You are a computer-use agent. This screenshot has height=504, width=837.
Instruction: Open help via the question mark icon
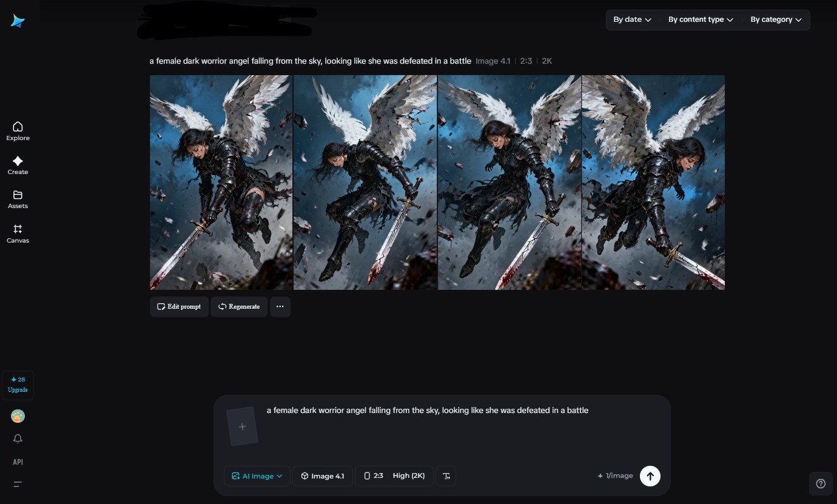tap(821, 483)
